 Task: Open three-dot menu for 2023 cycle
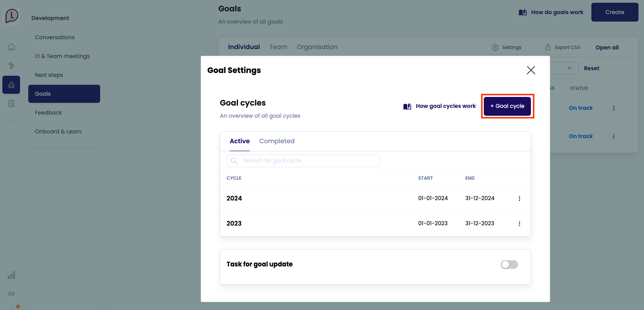point(519,224)
